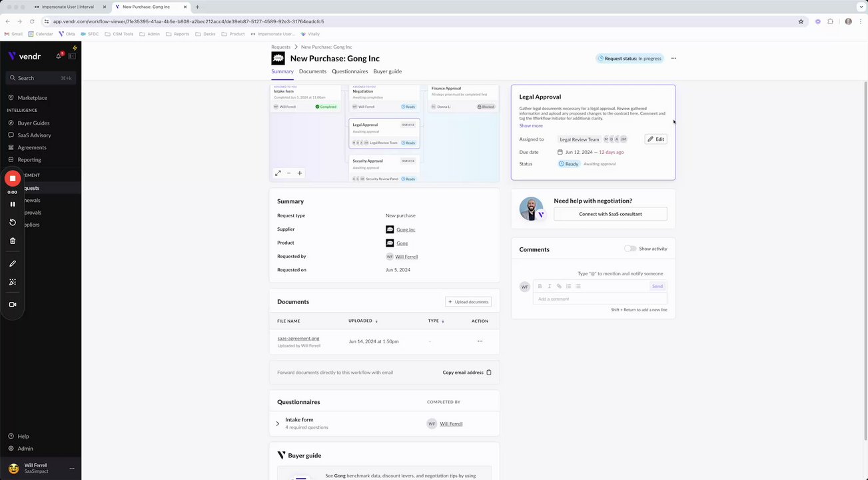Image resolution: width=868 pixels, height=480 pixels.
Task: Open Marketplace in the sidebar
Action: point(32,98)
